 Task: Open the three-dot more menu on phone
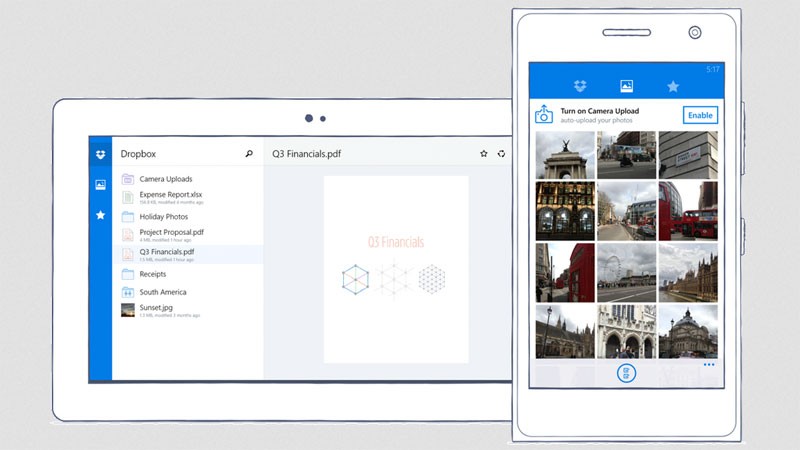708,365
